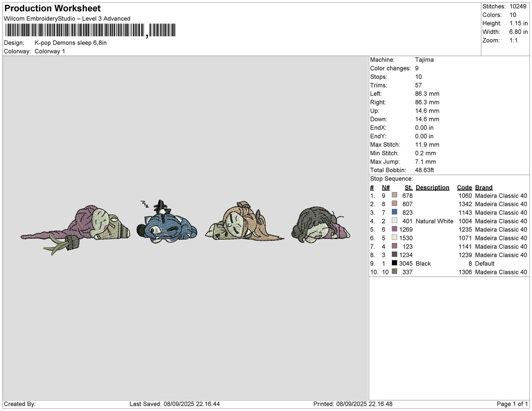
Task: Click the 'Created By:' footer label
Action: (x=20, y=404)
